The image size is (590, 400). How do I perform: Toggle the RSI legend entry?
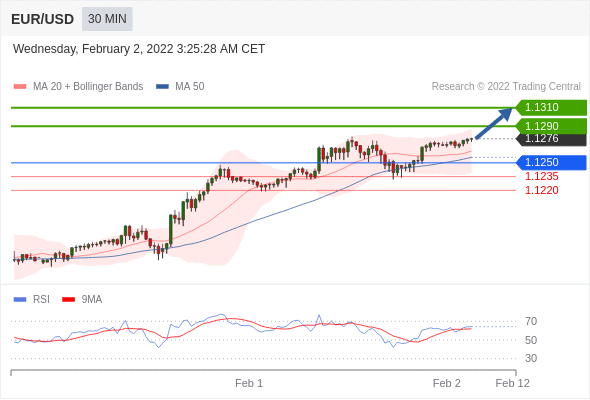click(x=32, y=300)
